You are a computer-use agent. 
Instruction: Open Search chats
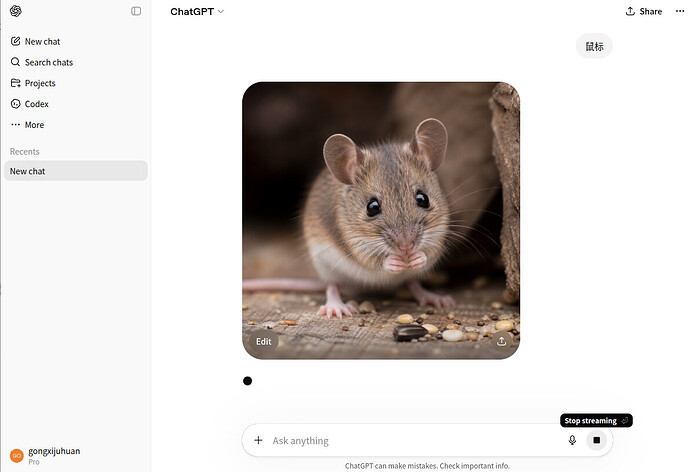76,62
